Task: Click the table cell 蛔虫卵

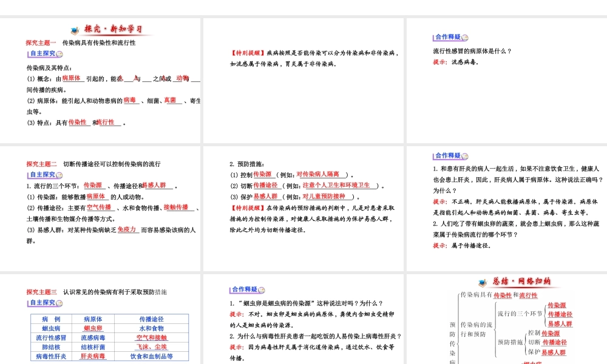Action: pos(93,328)
